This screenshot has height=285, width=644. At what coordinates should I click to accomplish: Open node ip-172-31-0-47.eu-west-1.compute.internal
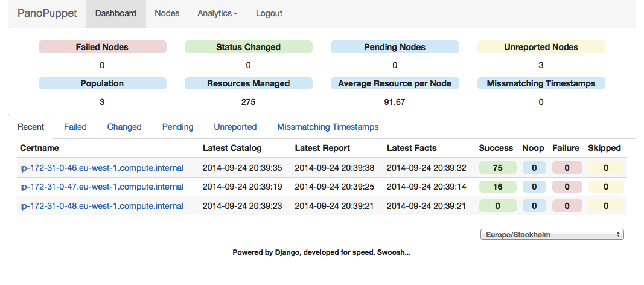click(x=102, y=187)
